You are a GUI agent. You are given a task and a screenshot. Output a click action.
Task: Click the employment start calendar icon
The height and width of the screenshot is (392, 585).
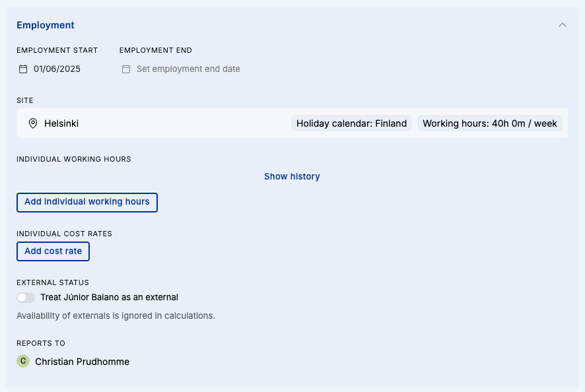[x=23, y=69]
